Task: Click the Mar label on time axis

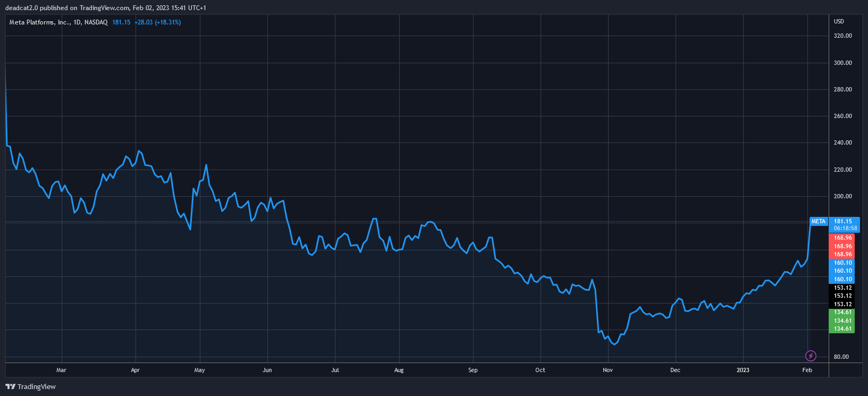Action: [x=61, y=370]
